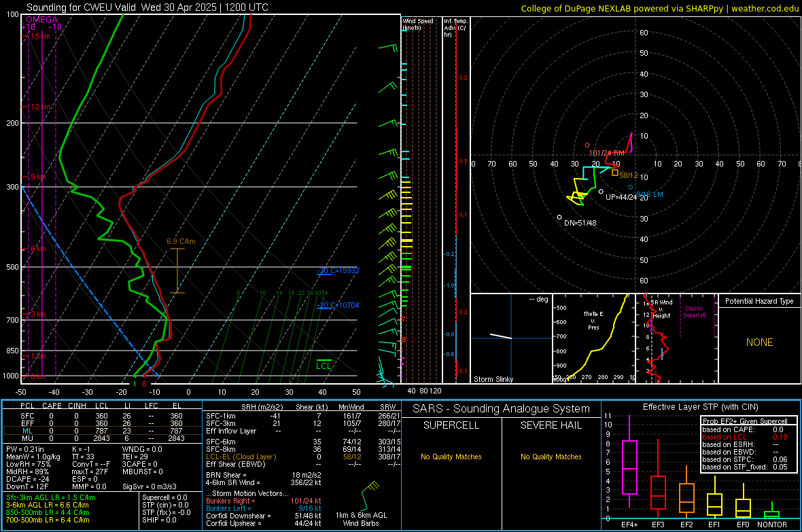Click the Potential Hazard Type heading

[759, 301]
